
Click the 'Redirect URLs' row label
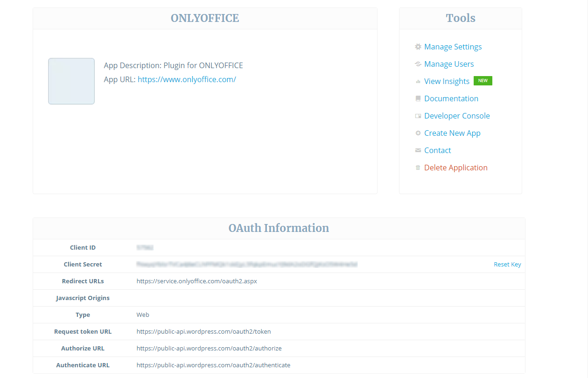83,281
